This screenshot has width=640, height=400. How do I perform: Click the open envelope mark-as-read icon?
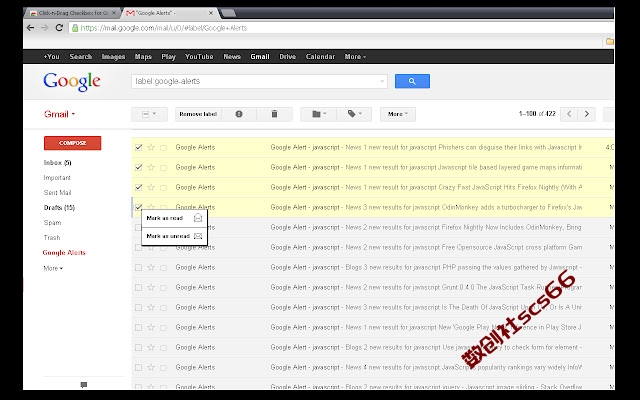point(198,218)
